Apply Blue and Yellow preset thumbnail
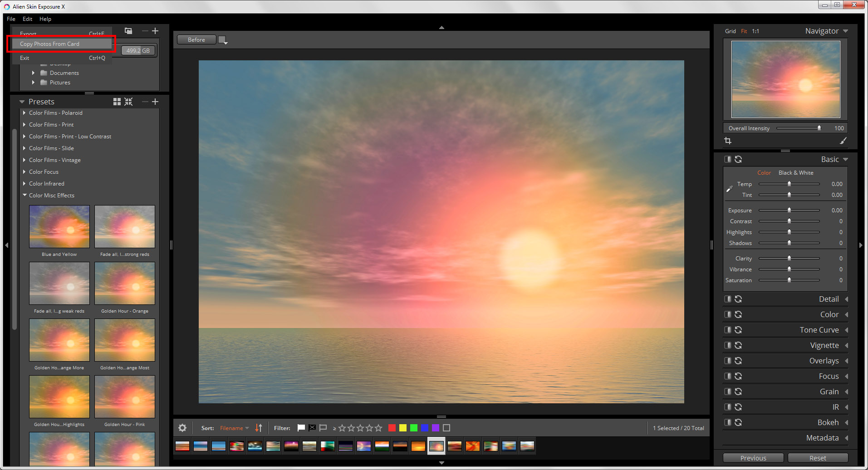The image size is (868, 470). tap(59, 226)
